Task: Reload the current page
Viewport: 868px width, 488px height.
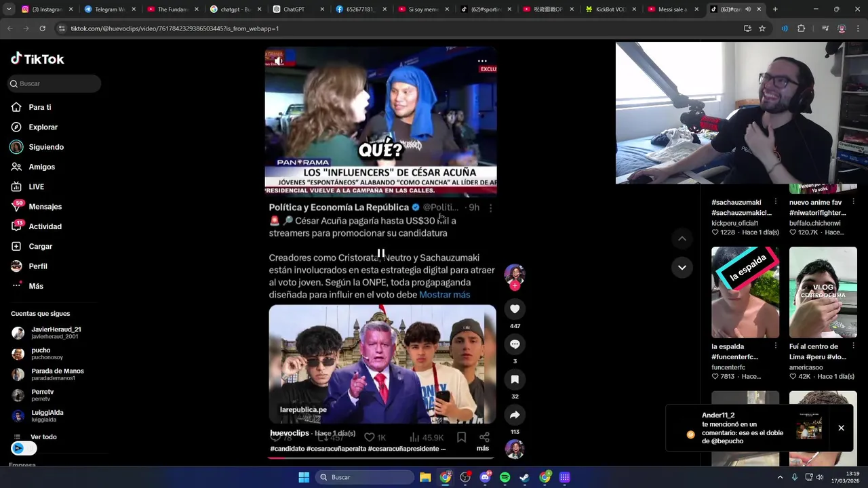Action: (x=42, y=28)
